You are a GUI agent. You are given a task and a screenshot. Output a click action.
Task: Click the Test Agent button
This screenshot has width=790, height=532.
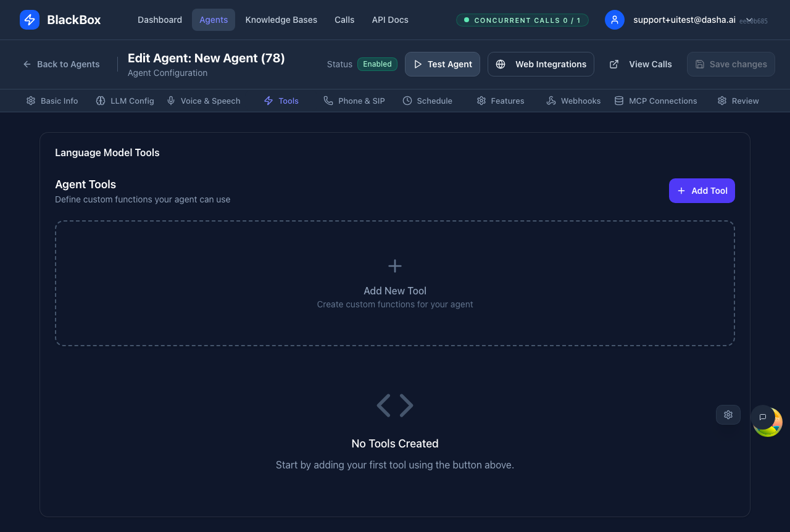click(x=443, y=64)
